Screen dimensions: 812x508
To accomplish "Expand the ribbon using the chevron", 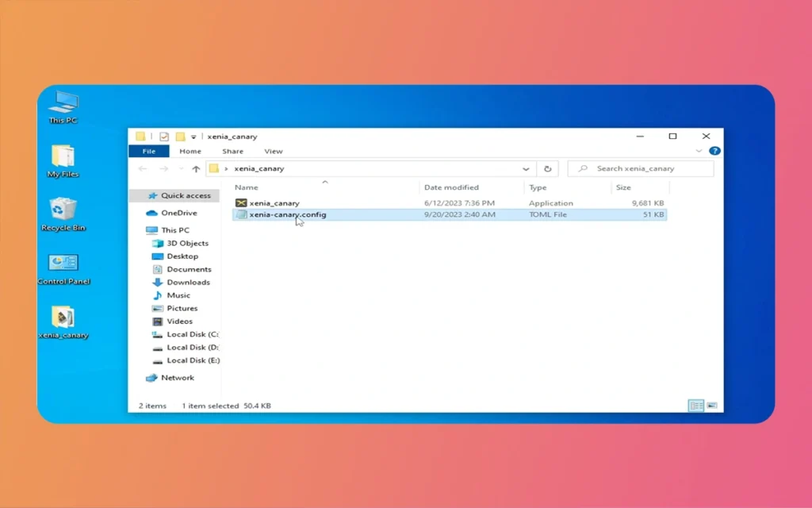I will point(699,151).
